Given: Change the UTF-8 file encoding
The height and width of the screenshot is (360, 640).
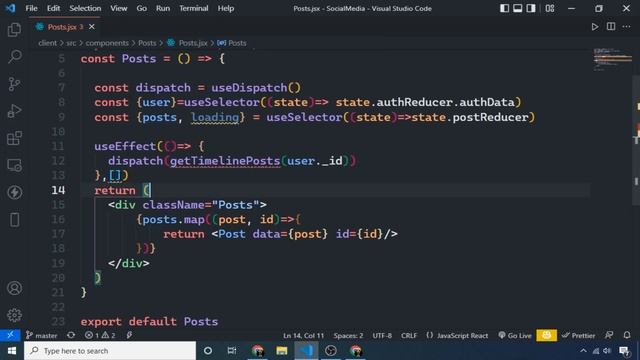Looking at the screenshot, I should pos(382,336).
